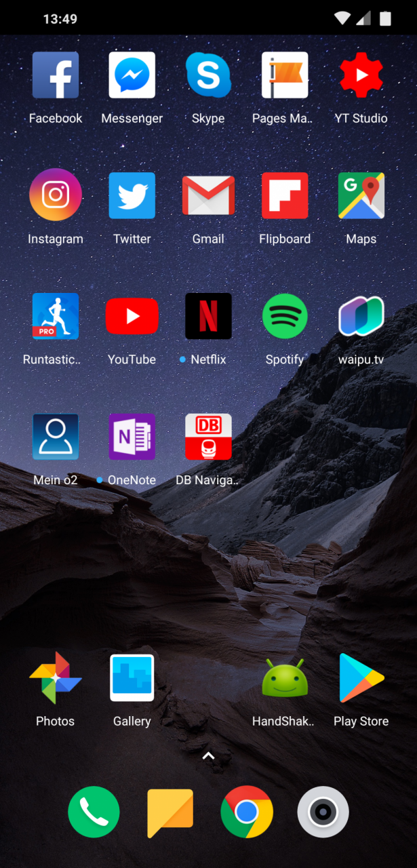
Task: Launch YT Studio
Action: pyautogui.click(x=361, y=75)
